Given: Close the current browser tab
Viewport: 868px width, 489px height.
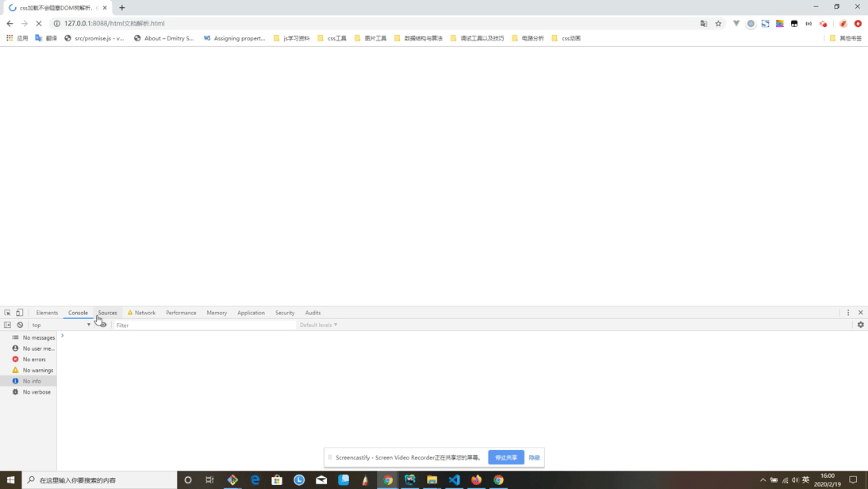Looking at the screenshot, I should point(105,8).
